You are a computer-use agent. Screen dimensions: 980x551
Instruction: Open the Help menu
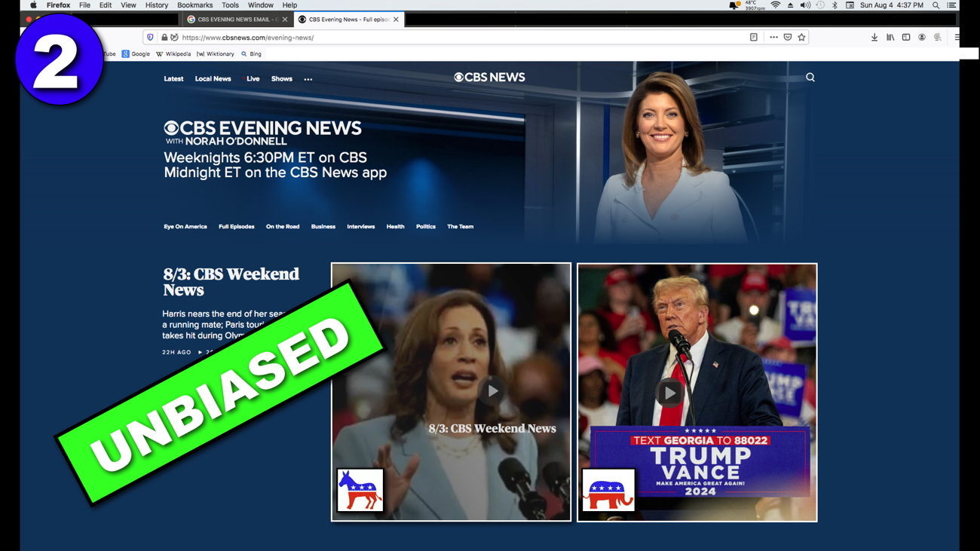[289, 5]
